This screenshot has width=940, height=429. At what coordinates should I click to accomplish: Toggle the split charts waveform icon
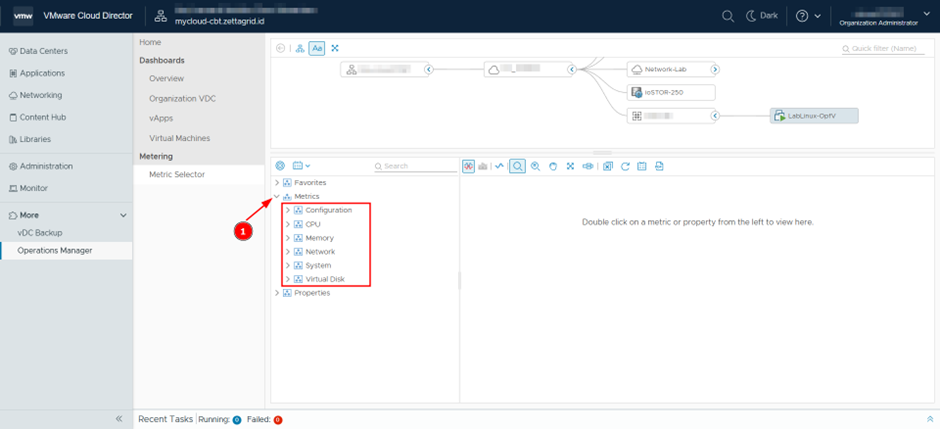(469, 166)
